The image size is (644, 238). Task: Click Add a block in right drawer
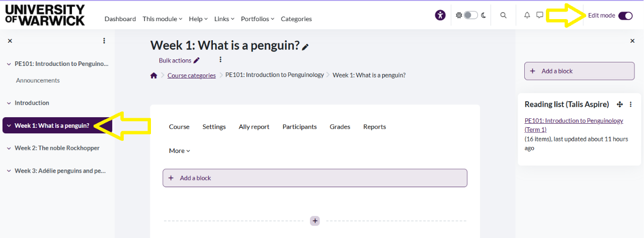tap(580, 71)
